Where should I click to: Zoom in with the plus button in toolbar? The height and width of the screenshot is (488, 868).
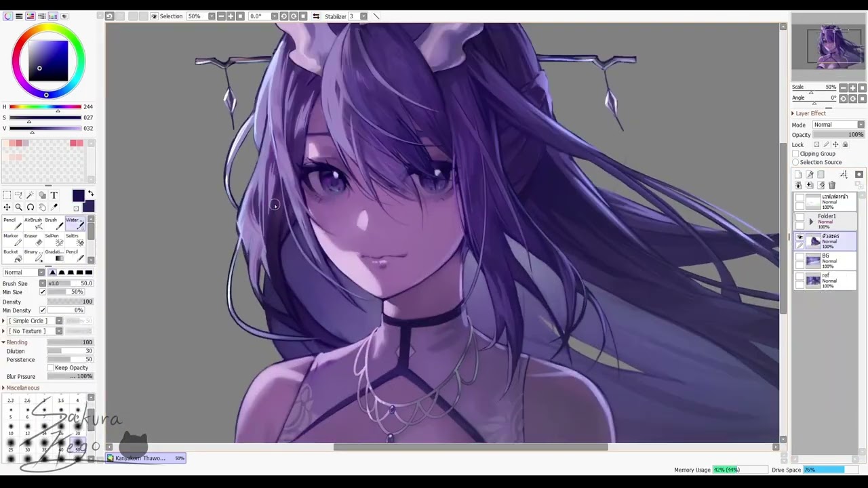coord(231,16)
